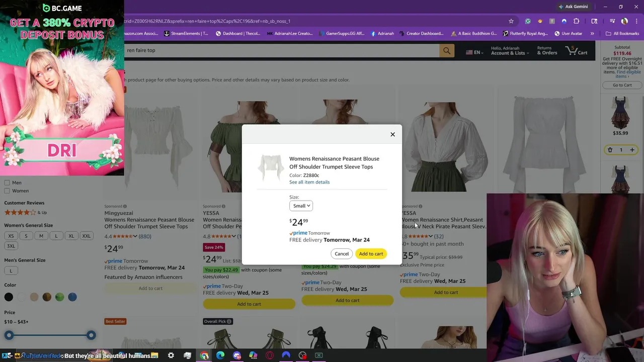The width and height of the screenshot is (644, 362).
Task: Show more bookmarks with the overflow chevron
Action: [x=592, y=34]
